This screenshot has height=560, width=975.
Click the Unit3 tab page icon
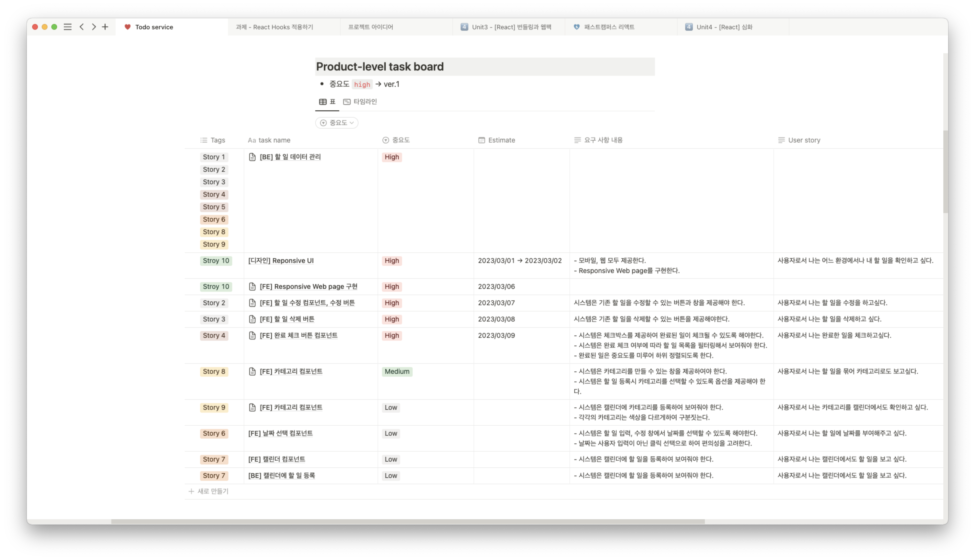point(464,27)
